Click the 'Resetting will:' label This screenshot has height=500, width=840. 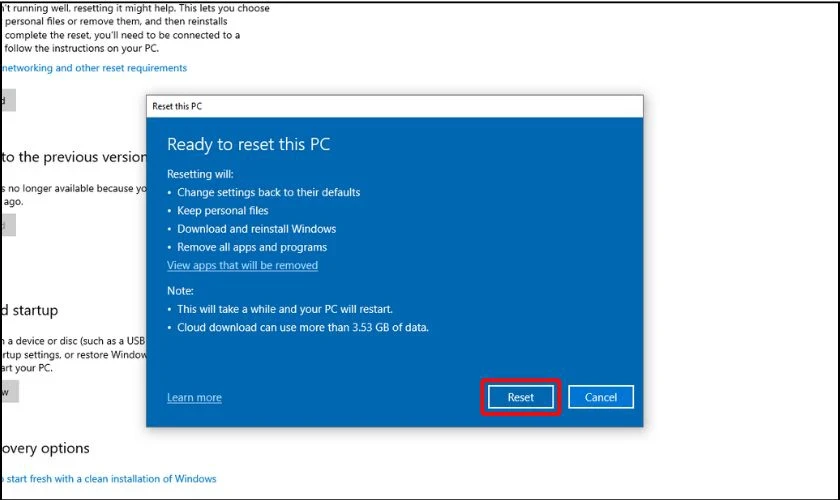click(x=200, y=174)
